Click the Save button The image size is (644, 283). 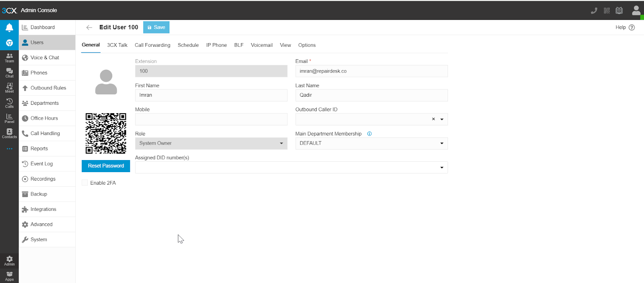point(156,27)
